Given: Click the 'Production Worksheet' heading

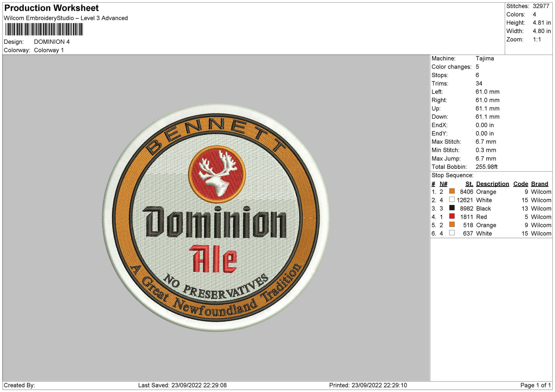Looking at the screenshot, I should 51,8.
